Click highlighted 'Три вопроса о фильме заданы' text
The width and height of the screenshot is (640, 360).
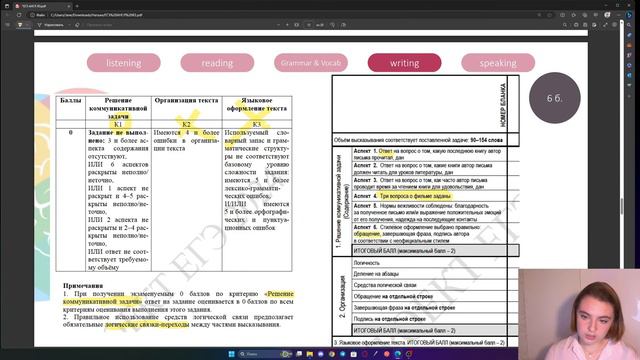415,196
